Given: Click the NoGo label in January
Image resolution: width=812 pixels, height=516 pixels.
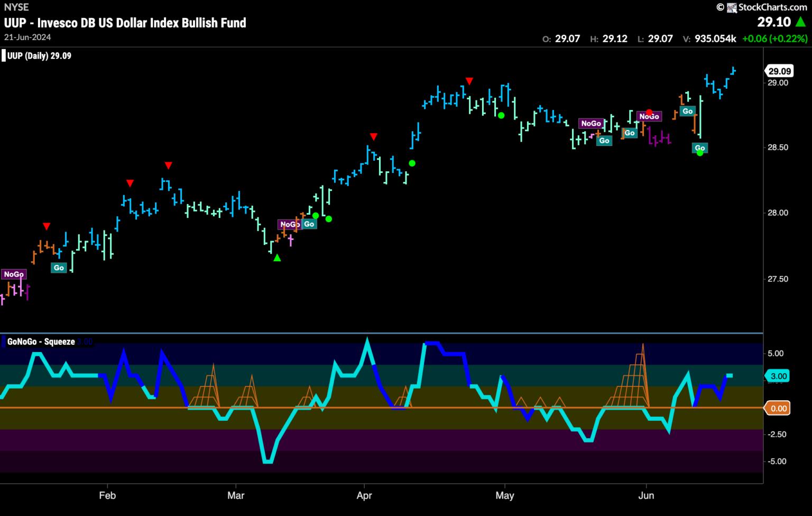Looking at the screenshot, I should [x=14, y=274].
